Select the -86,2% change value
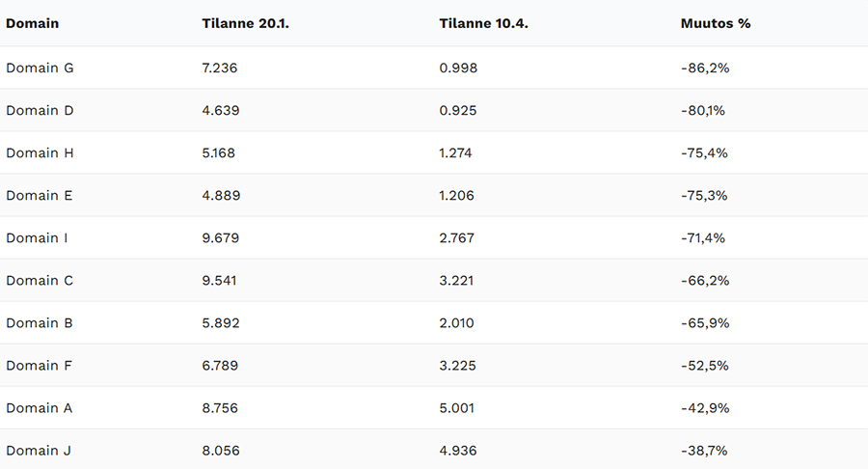Image resolution: width=868 pixels, height=469 pixels. 704,68
